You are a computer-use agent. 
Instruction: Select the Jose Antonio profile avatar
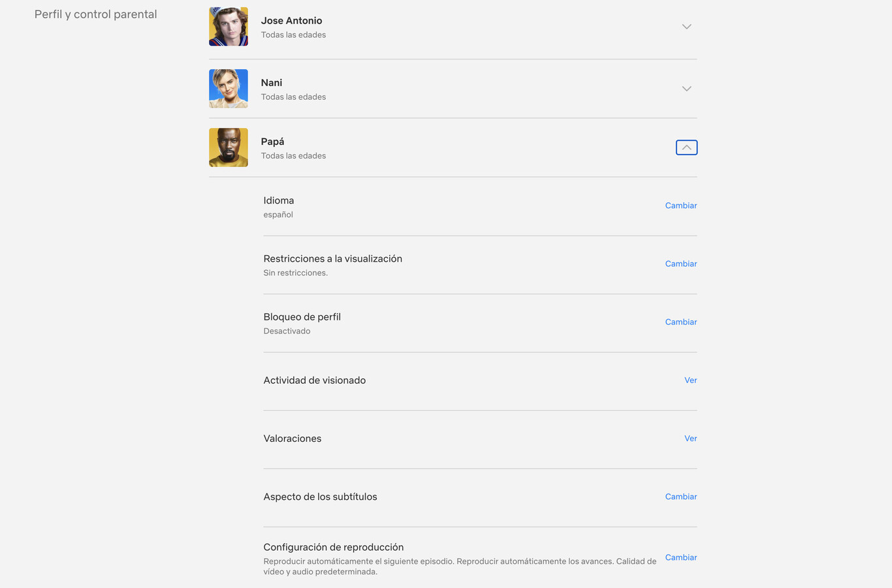pyautogui.click(x=228, y=26)
